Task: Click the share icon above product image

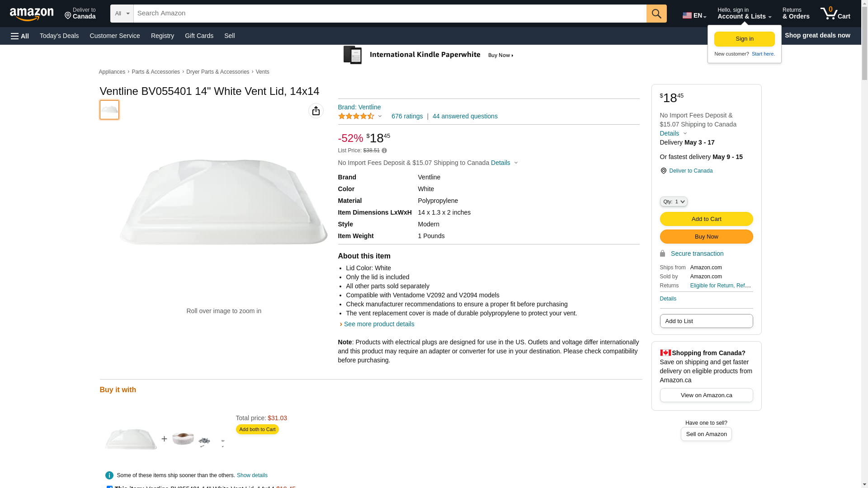Action: pos(316,111)
